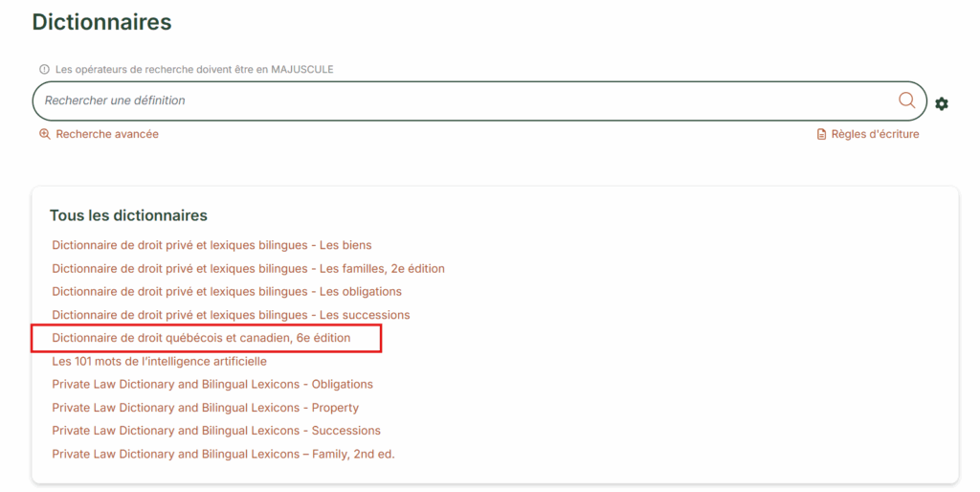
Task: Open Private Law Dictionary – Family, 2nd ed.
Action: pos(223,455)
